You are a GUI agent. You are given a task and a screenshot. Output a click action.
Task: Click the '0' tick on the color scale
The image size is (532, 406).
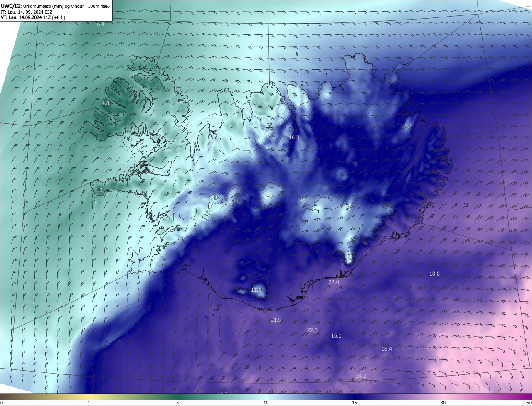click(x=2, y=403)
